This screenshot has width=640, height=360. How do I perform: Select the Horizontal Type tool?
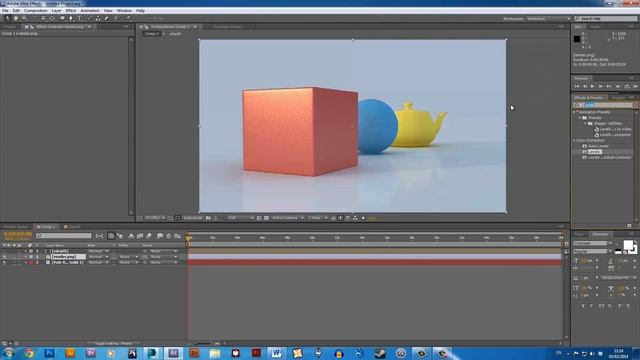(80, 18)
